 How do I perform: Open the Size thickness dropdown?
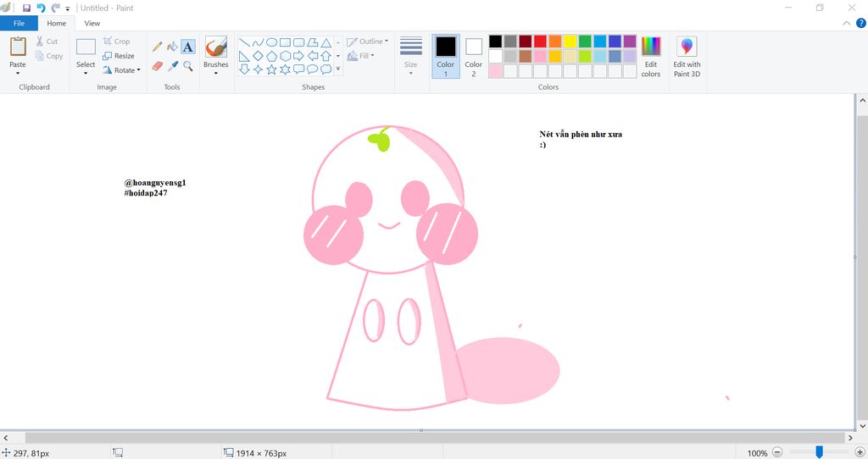(x=411, y=57)
